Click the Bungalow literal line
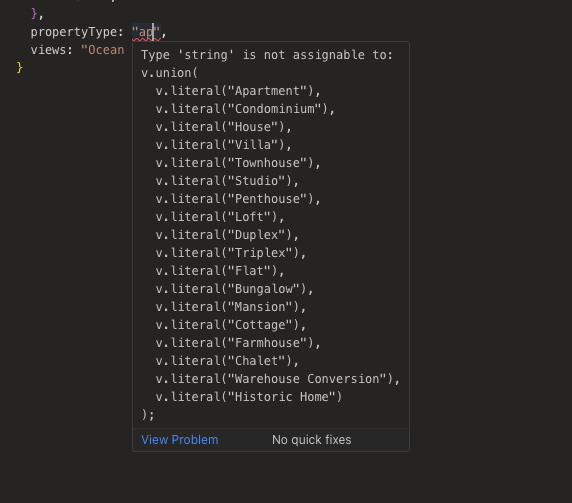Viewport: 572px width, 503px height. click(235, 289)
